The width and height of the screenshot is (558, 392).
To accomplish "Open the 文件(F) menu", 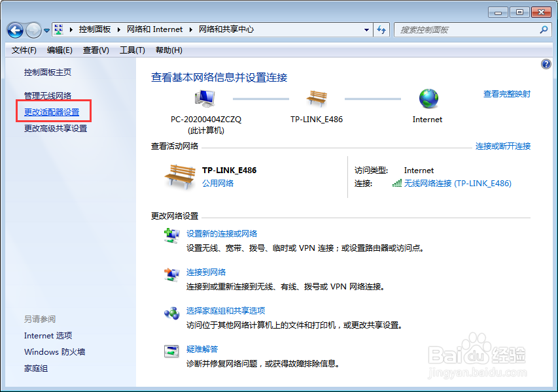I will [24, 50].
